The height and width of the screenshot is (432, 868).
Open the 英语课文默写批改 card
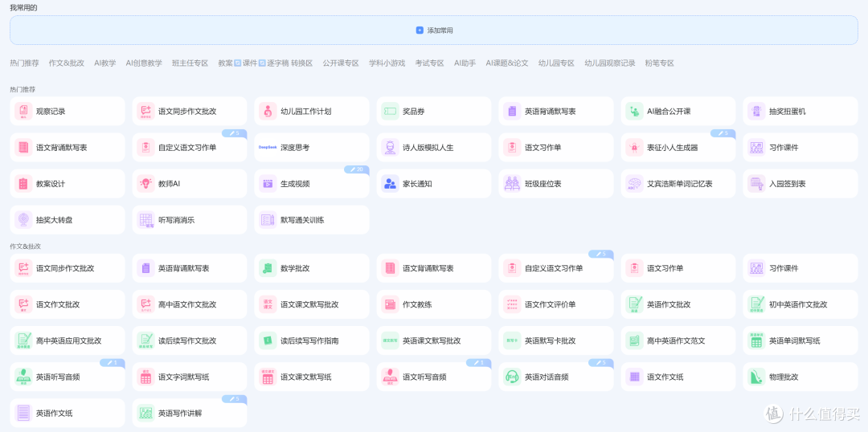(x=434, y=340)
